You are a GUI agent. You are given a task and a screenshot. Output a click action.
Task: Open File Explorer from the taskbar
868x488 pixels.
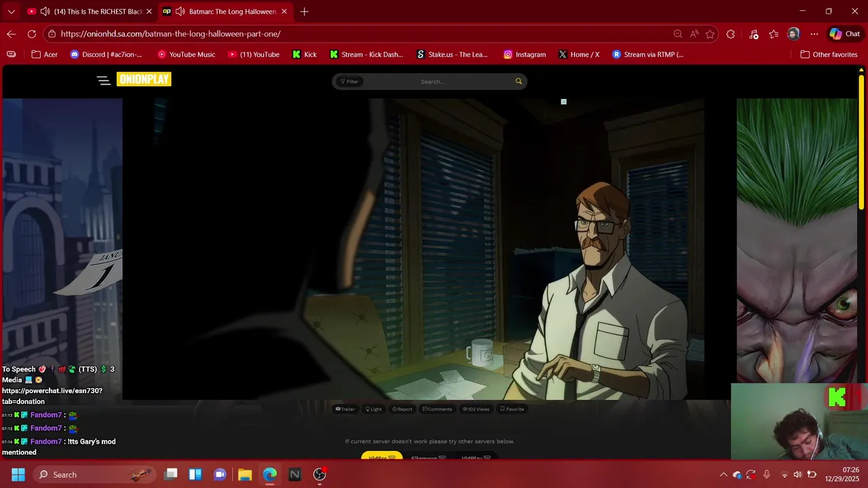[245, 474]
